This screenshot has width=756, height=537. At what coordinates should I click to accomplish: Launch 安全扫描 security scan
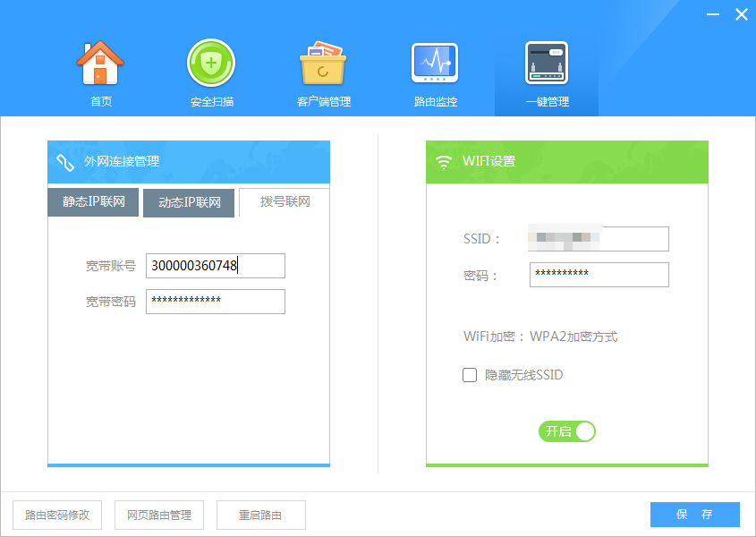pyautogui.click(x=211, y=63)
